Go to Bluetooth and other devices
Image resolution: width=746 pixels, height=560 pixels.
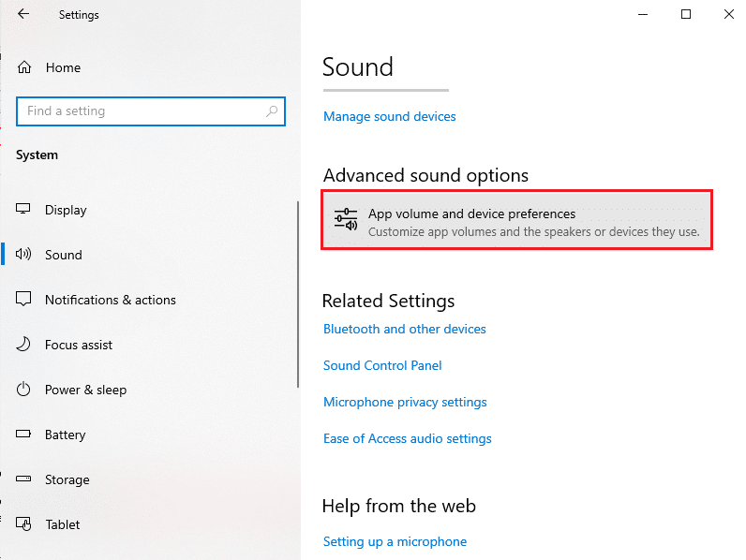tap(404, 330)
